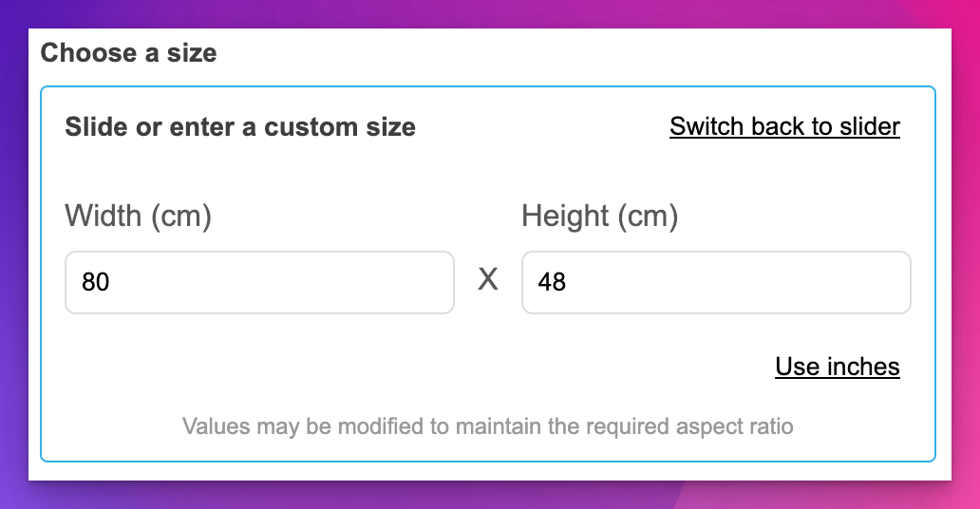Image resolution: width=980 pixels, height=509 pixels.
Task: Place cursor on value 48 in Height
Action: tap(552, 282)
